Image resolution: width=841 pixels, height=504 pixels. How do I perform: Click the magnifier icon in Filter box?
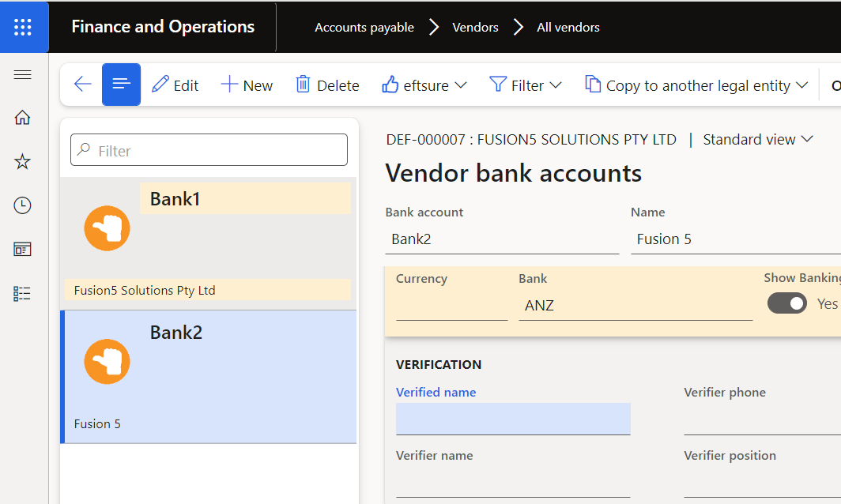84,149
